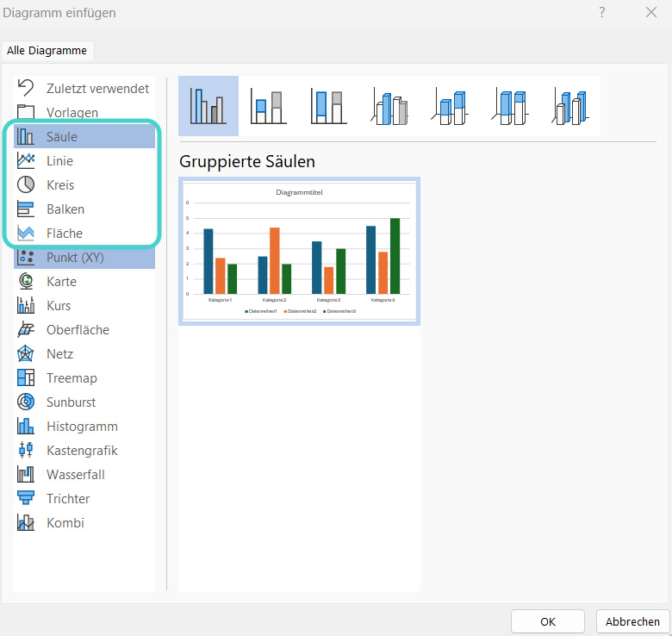Close the Diagramm einfügen dialog

point(651,12)
